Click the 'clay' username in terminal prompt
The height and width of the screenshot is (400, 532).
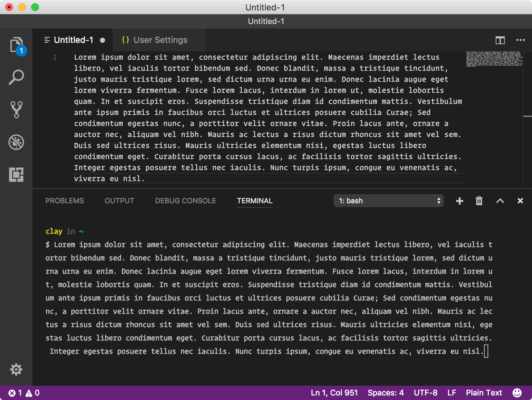54,231
